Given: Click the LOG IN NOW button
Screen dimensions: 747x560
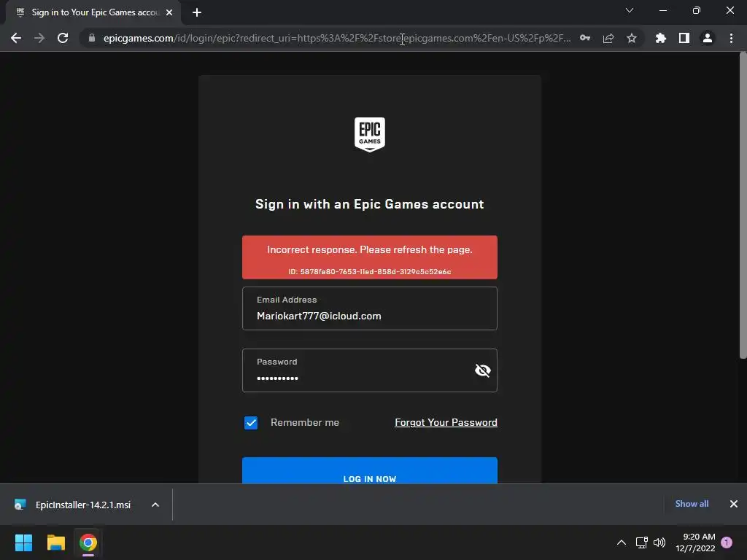Looking at the screenshot, I should tap(370, 470).
